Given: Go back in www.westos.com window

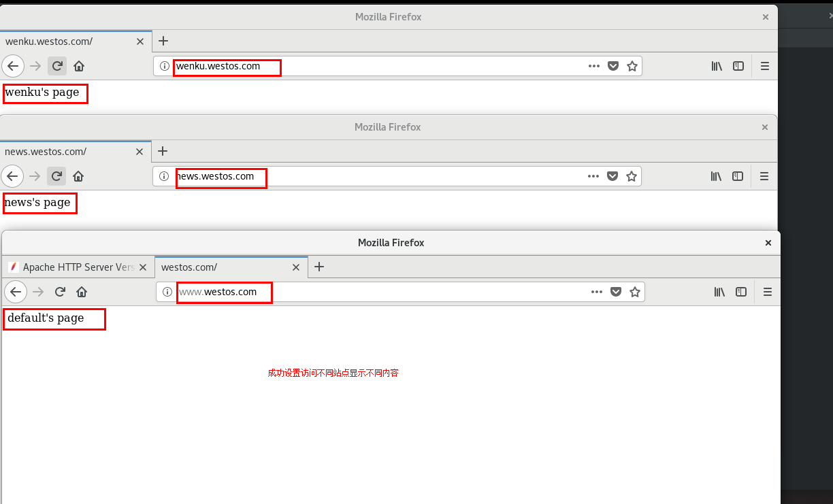Looking at the screenshot, I should 16,292.
